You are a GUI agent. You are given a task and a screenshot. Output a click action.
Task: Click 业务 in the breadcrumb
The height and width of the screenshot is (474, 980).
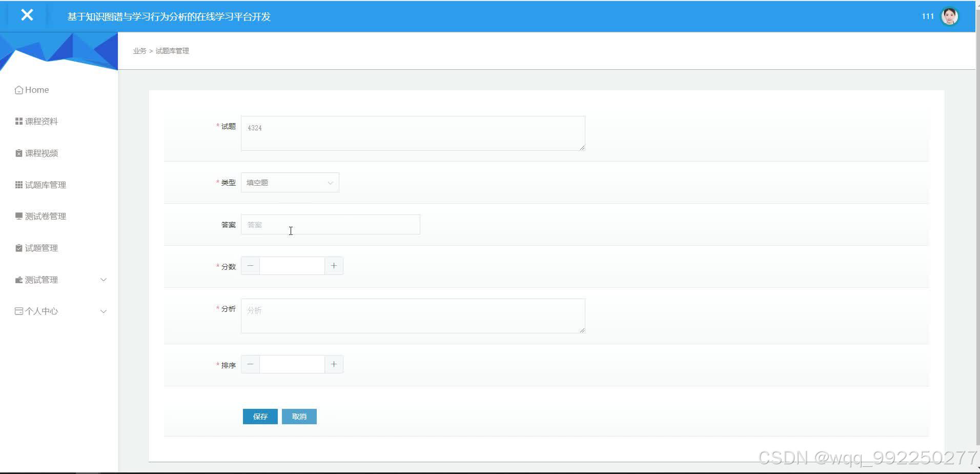139,51
